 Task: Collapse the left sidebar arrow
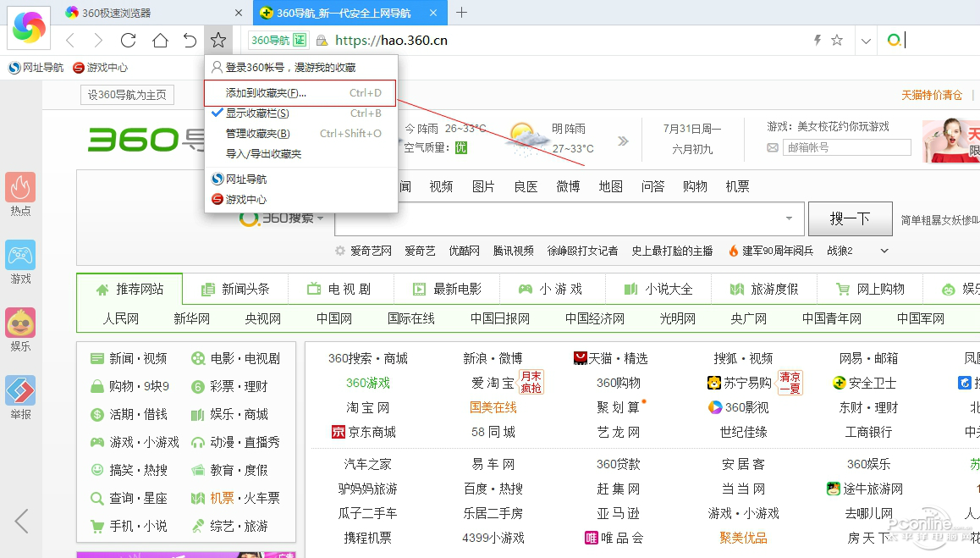point(22,521)
